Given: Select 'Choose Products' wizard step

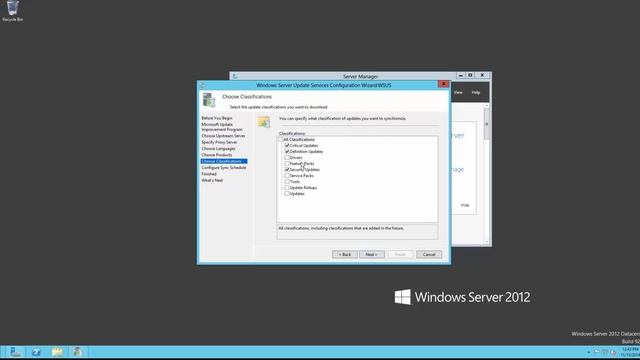Looking at the screenshot, I should (217, 155).
